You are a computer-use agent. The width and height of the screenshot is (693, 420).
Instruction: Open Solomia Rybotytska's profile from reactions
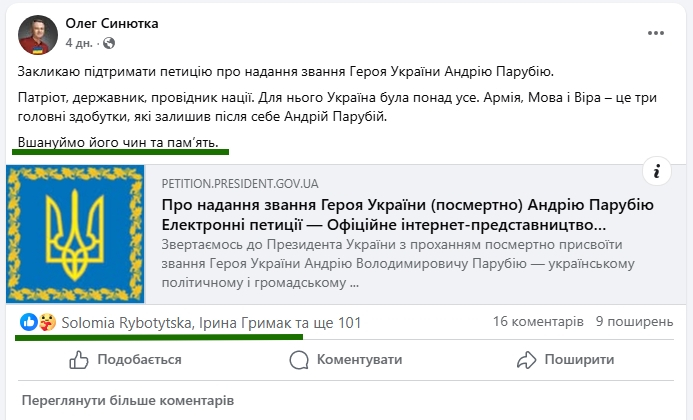click(x=126, y=323)
